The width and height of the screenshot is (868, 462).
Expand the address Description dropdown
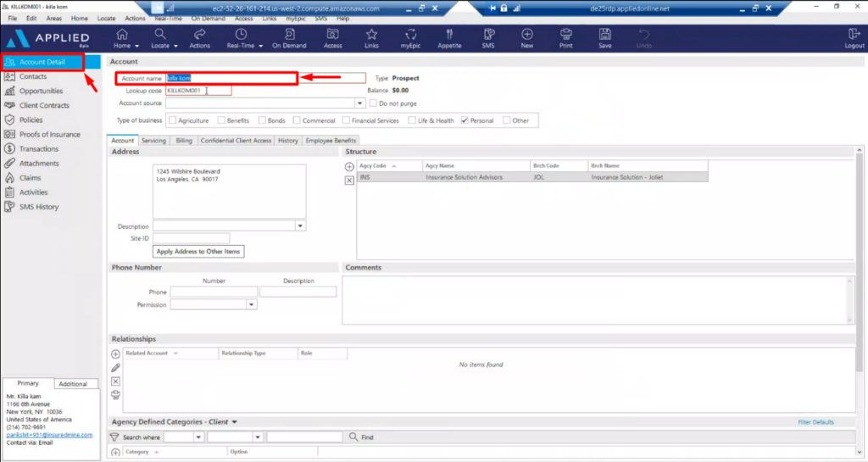coord(300,225)
